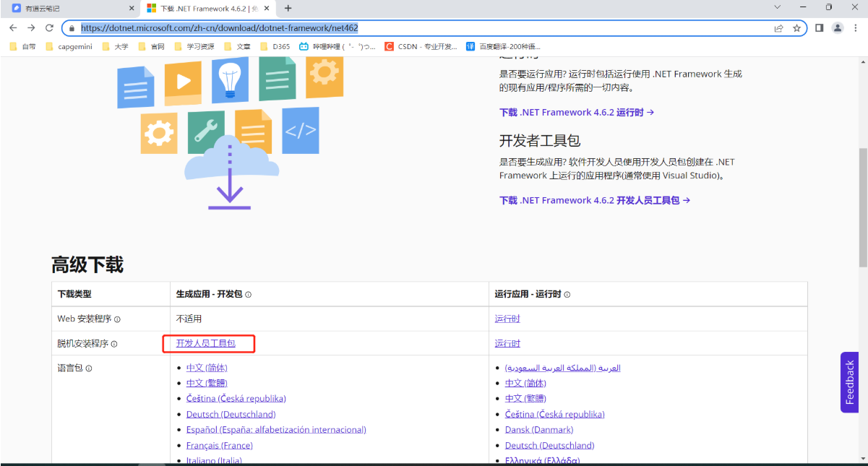Select Deutsch runtime language pack
Screen dimensions: 868x466
(550, 446)
